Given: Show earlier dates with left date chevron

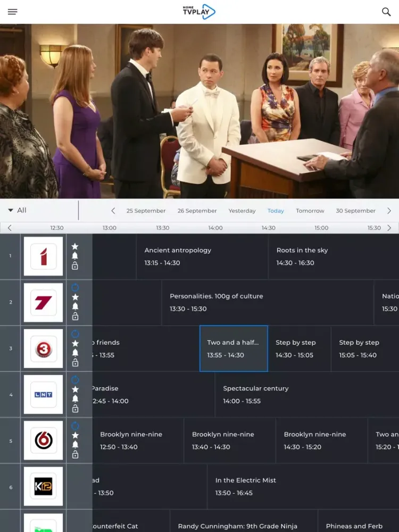Looking at the screenshot, I should (x=113, y=211).
